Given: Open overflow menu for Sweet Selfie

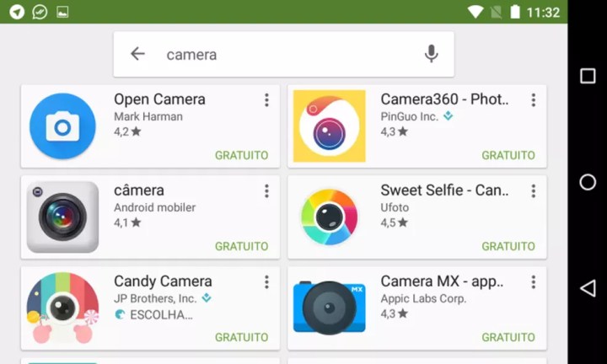Looking at the screenshot, I should click(533, 190).
